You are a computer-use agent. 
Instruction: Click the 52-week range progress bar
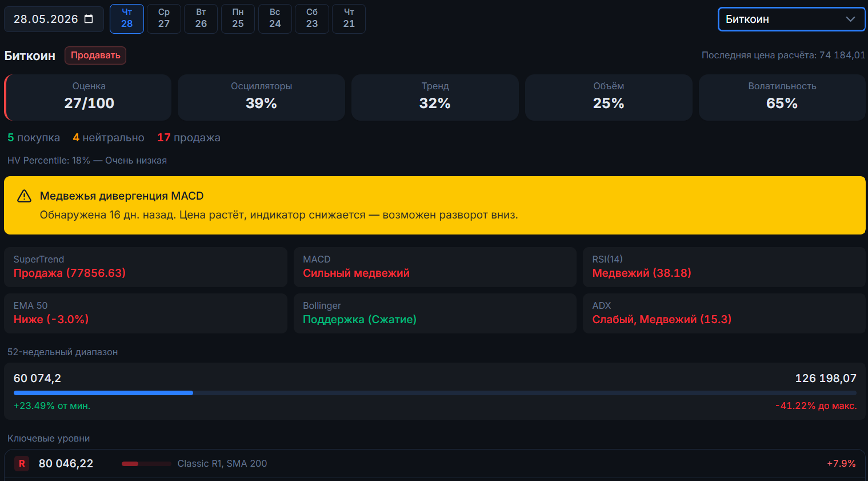(435, 393)
